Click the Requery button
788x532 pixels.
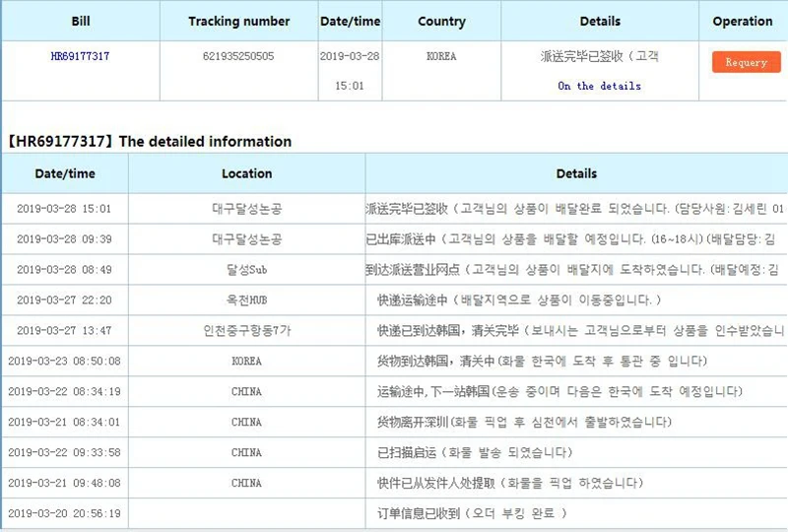point(747,62)
